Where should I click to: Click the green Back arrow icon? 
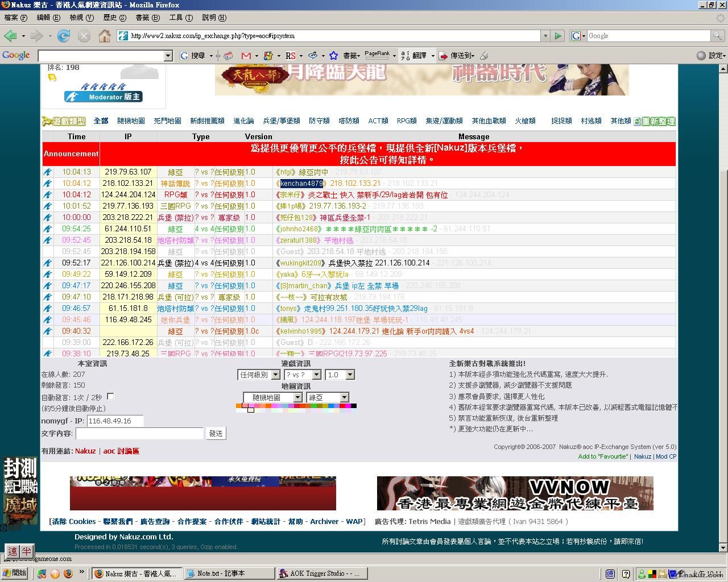[10, 36]
